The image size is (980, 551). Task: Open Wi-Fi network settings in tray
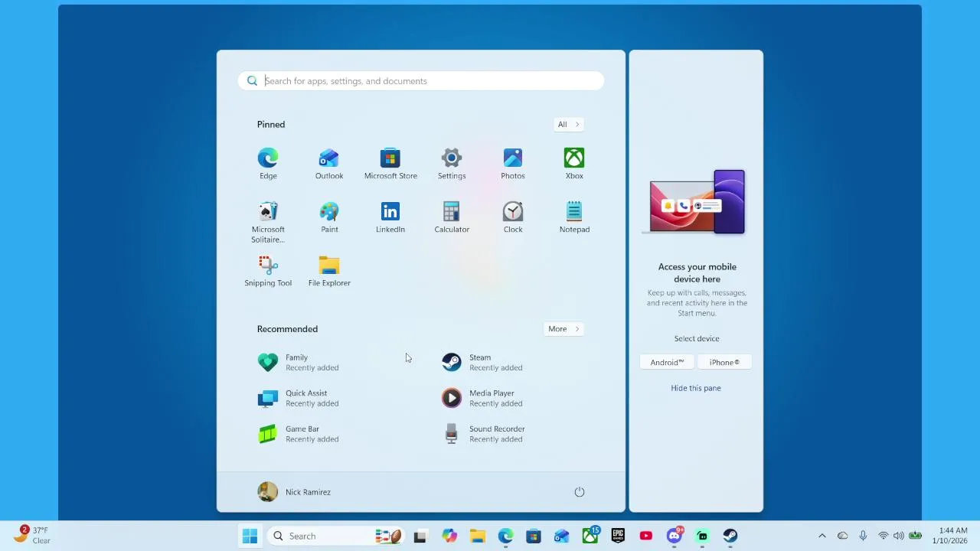point(884,536)
